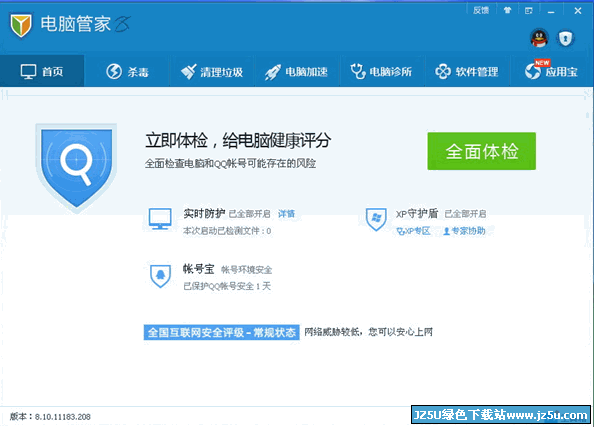Click the 反馈 feedback link
Image resolution: width=594 pixels, height=427 pixels.
click(x=481, y=11)
